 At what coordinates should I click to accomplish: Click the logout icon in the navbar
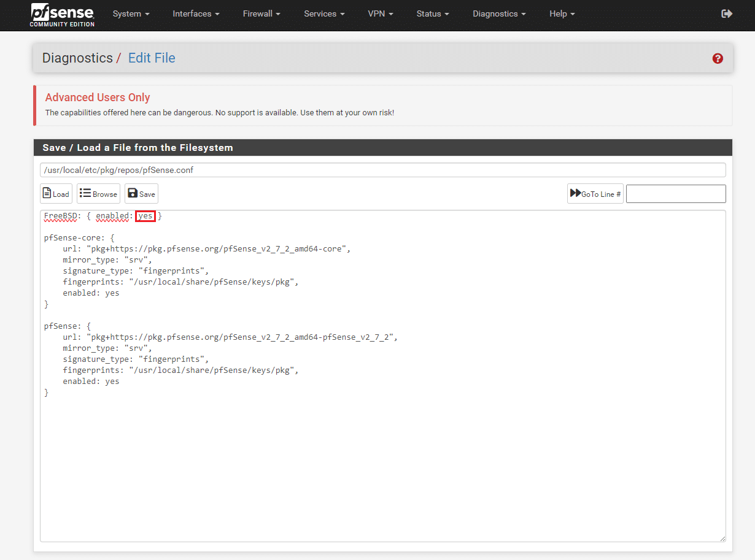coord(727,13)
